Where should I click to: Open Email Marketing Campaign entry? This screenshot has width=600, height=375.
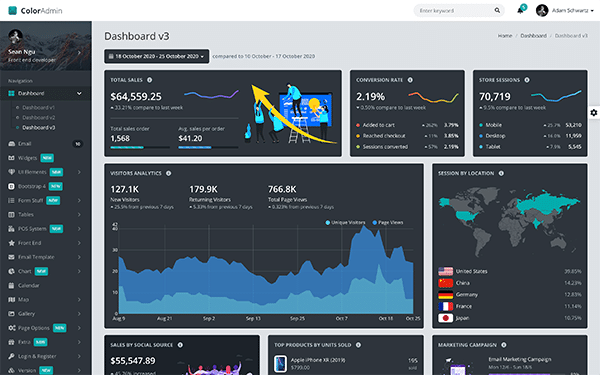click(520, 359)
